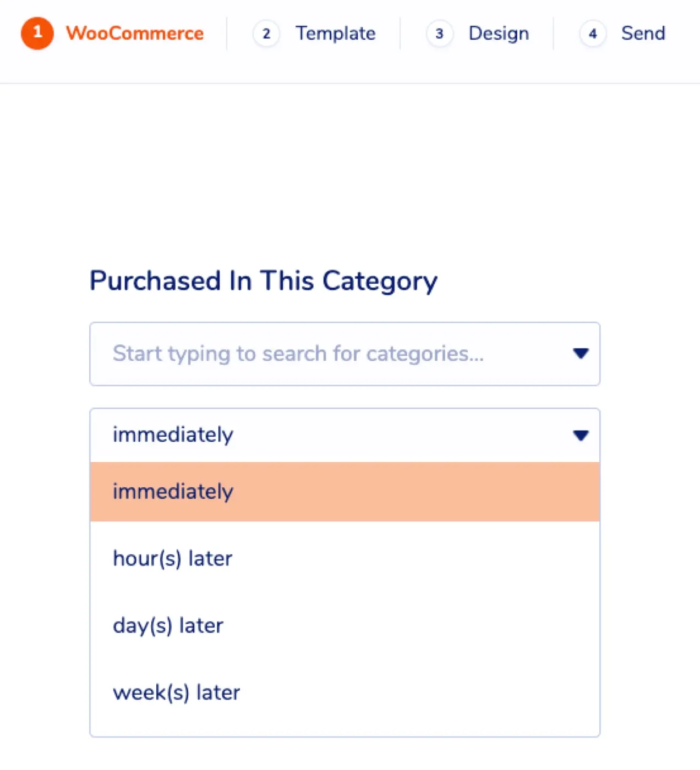This screenshot has height=770, width=700.
Task: Click the divider between WooCommerce and Template
Action: tap(227, 34)
